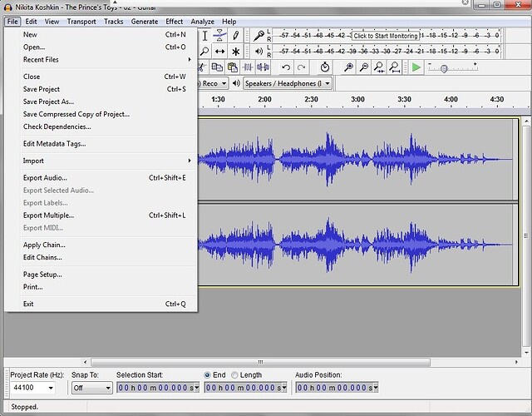532x416 pixels.
Task: Click speaker icon beside Speakers / Headphones
Action: tap(236, 83)
